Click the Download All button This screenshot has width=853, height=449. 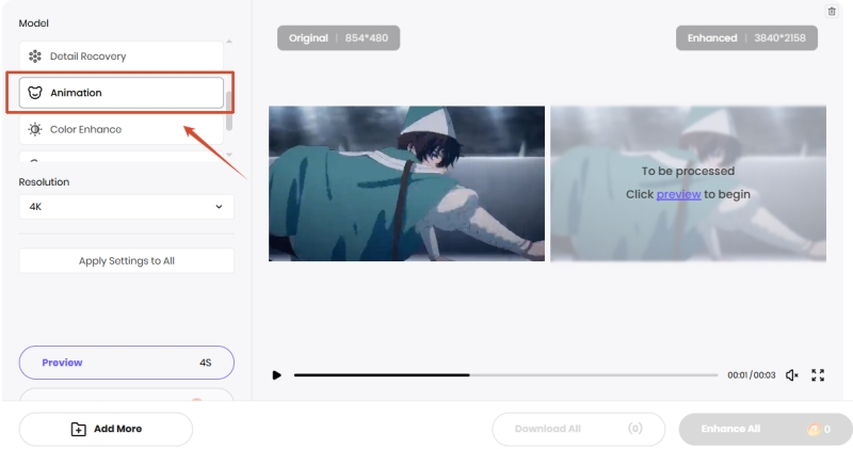[x=578, y=429]
